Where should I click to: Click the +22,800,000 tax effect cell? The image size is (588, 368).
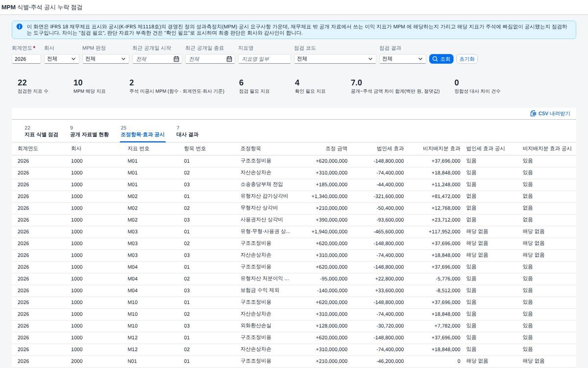390,279
